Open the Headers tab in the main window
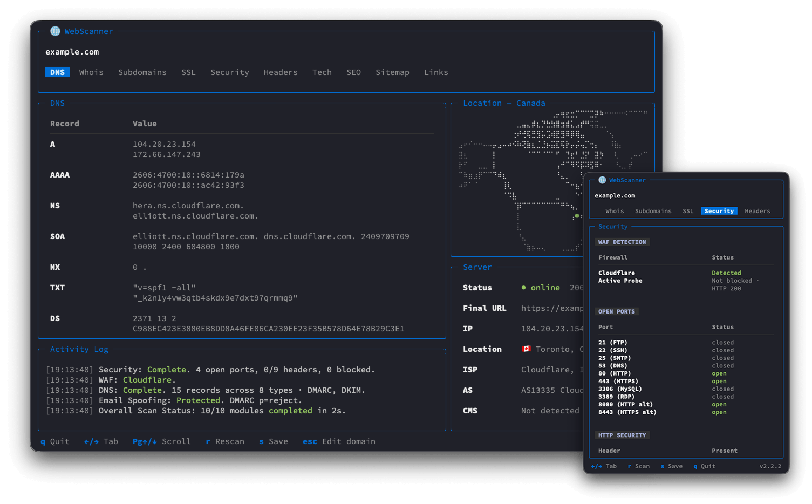The image size is (812, 504). point(281,72)
